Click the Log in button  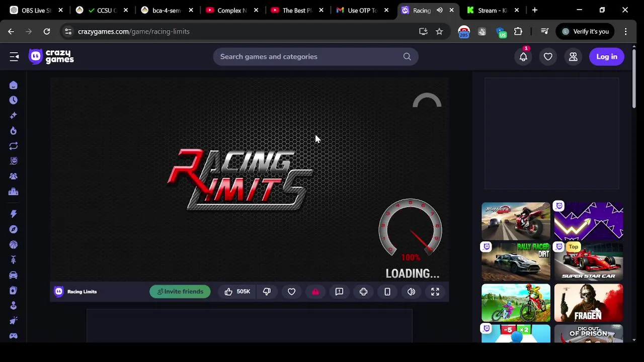pos(607,57)
